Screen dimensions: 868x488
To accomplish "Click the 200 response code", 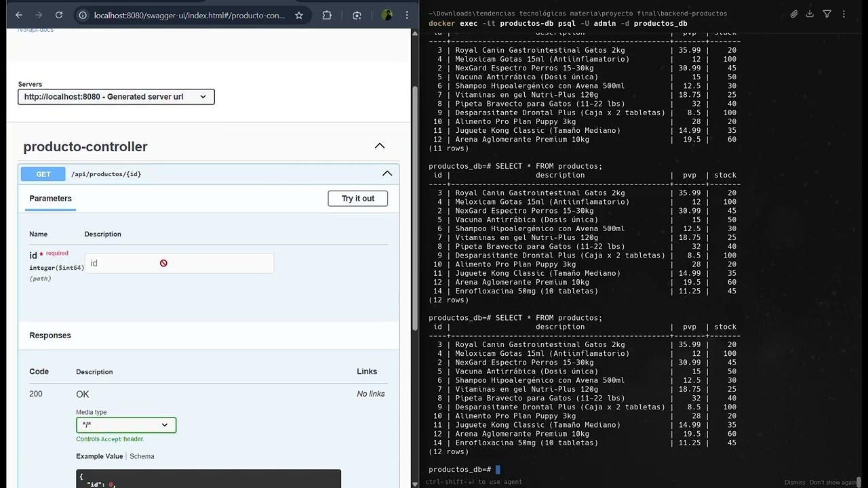I will click(36, 394).
